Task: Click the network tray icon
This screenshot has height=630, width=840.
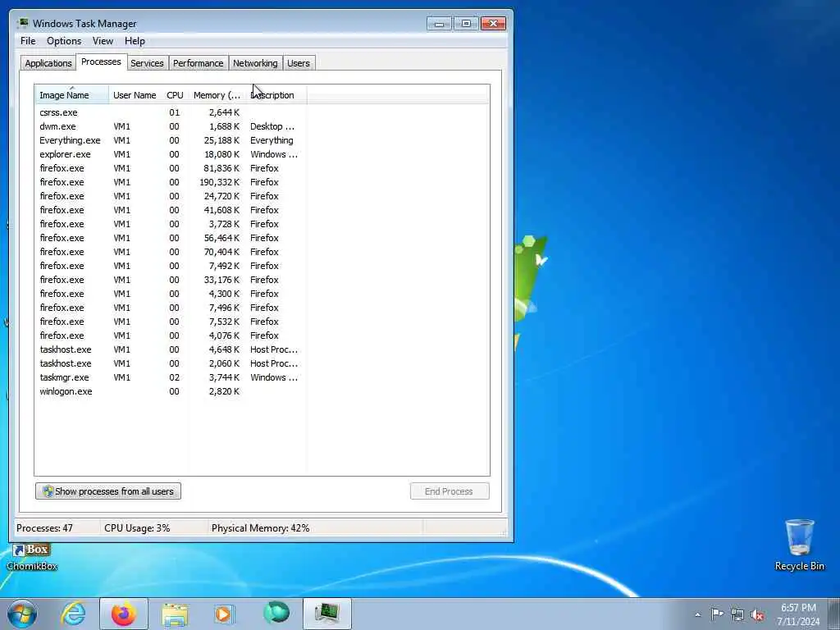Action: point(737,614)
